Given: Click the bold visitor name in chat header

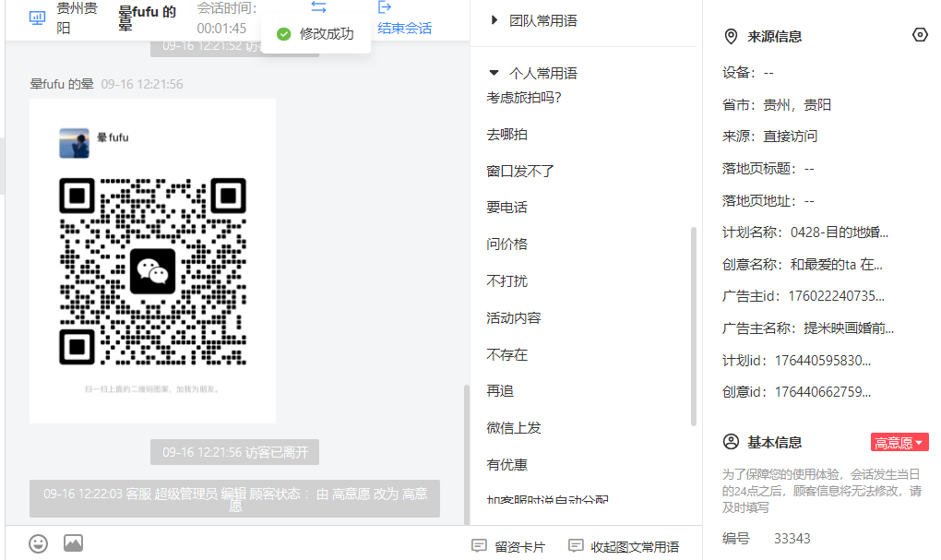Looking at the screenshot, I should [147, 18].
